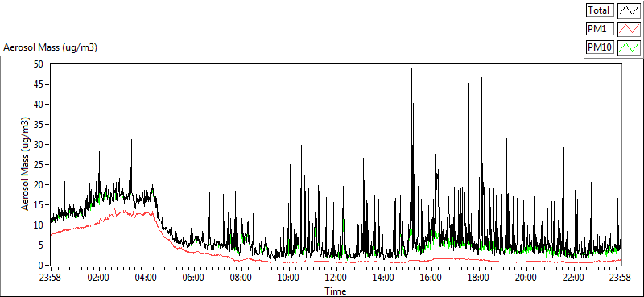Click the 16:00 time axis label
This screenshot has height=297, width=644.
431,277
